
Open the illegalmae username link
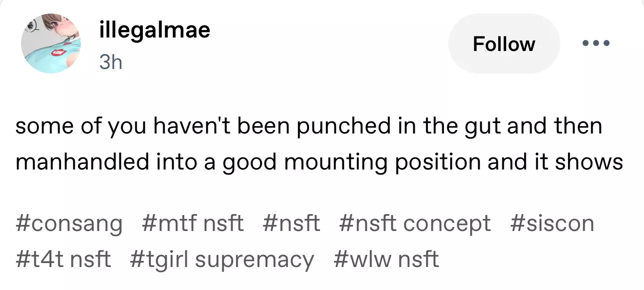tap(155, 31)
